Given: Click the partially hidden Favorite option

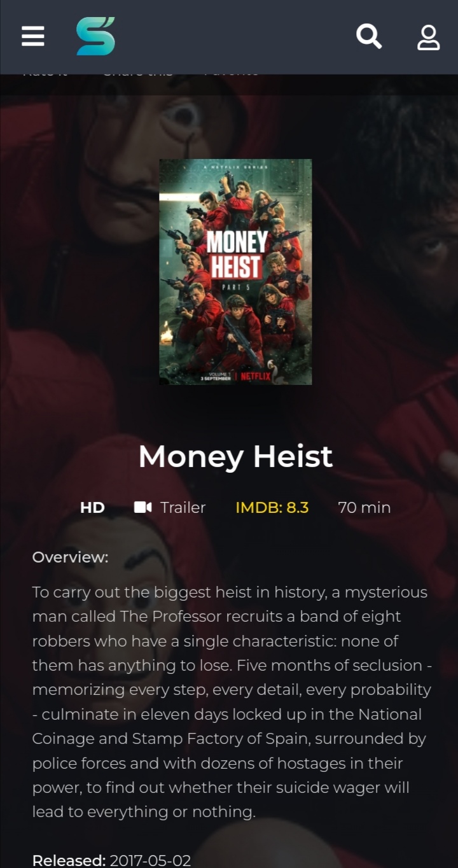Looking at the screenshot, I should pyautogui.click(x=231, y=72).
